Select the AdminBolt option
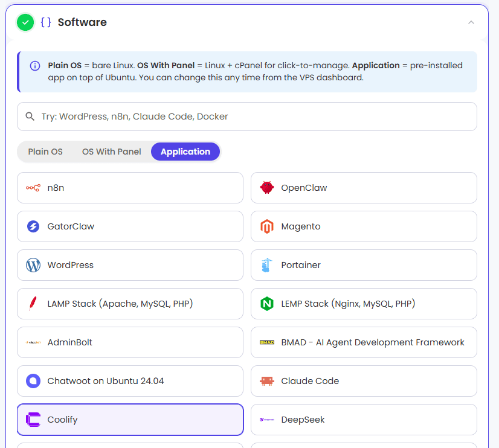Viewport: 499px width, 448px height. [130, 342]
